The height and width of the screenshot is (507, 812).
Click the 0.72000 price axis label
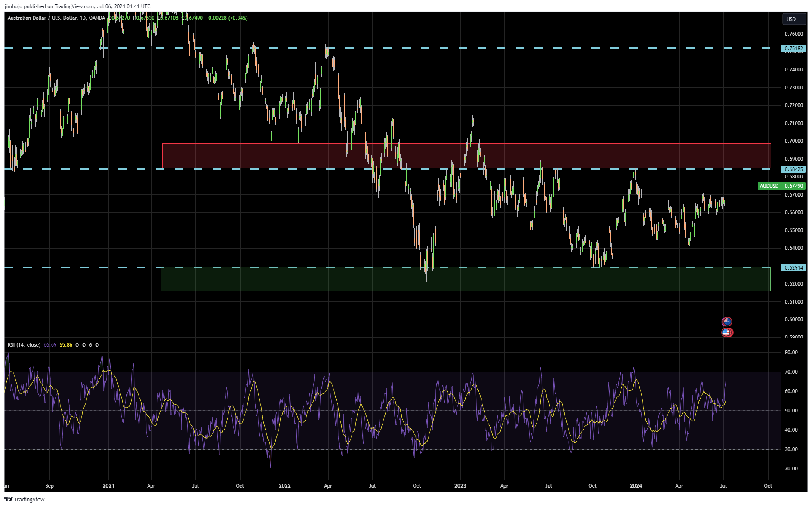click(793, 105)
